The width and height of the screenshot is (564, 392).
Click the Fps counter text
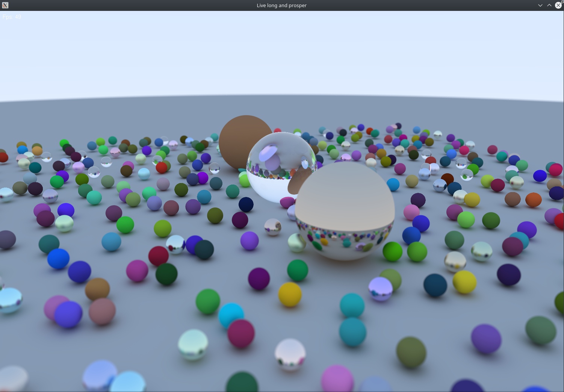pos(12,17)
